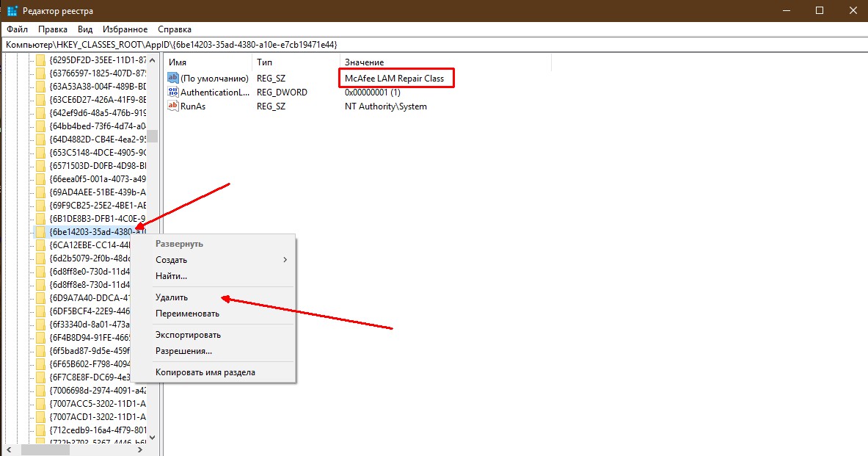Click folder icon of {6DF5BCF4-22E9 key
Image resolution: width=868 pixels, height=456 pixels.
click(x=40, y=311)
